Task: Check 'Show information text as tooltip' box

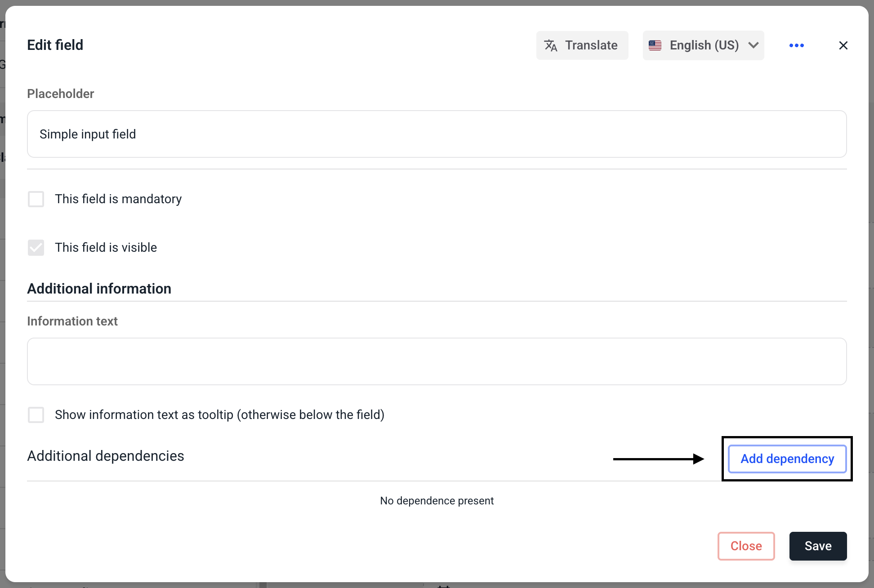Action: [36, 414]
